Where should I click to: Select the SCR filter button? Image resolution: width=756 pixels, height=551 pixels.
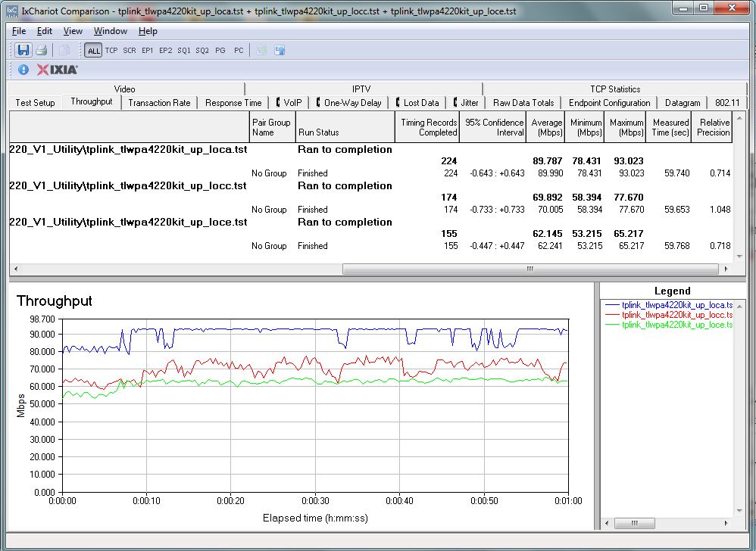130,50
